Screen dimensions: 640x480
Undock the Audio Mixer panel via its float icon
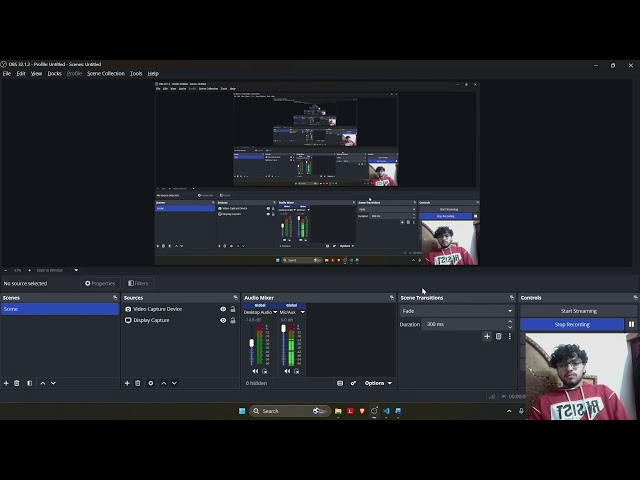(x=392, y=298)
